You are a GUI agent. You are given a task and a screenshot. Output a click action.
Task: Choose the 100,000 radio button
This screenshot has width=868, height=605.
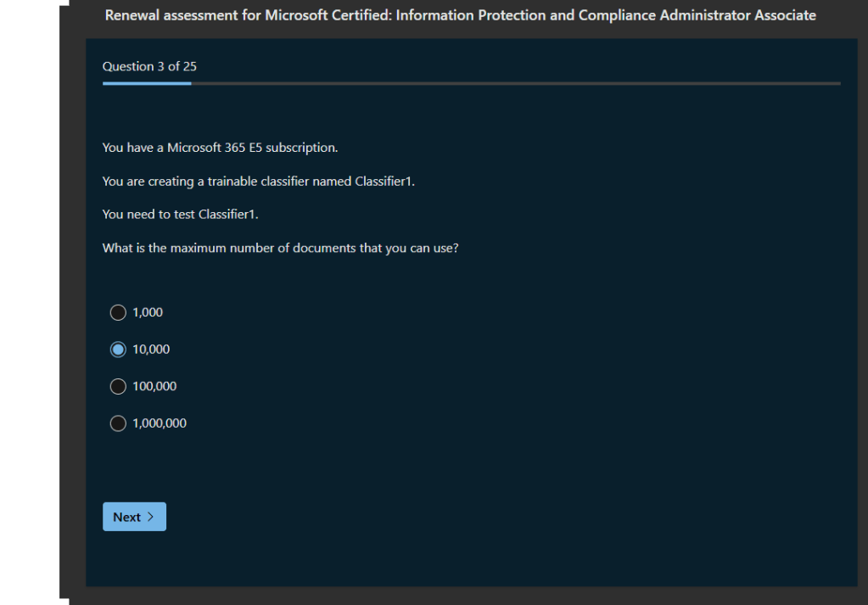[x=118, y=386]
